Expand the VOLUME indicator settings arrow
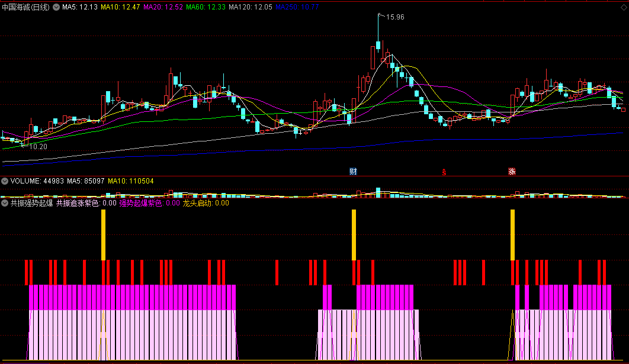 pyautogui.click(x=5, y=181)
